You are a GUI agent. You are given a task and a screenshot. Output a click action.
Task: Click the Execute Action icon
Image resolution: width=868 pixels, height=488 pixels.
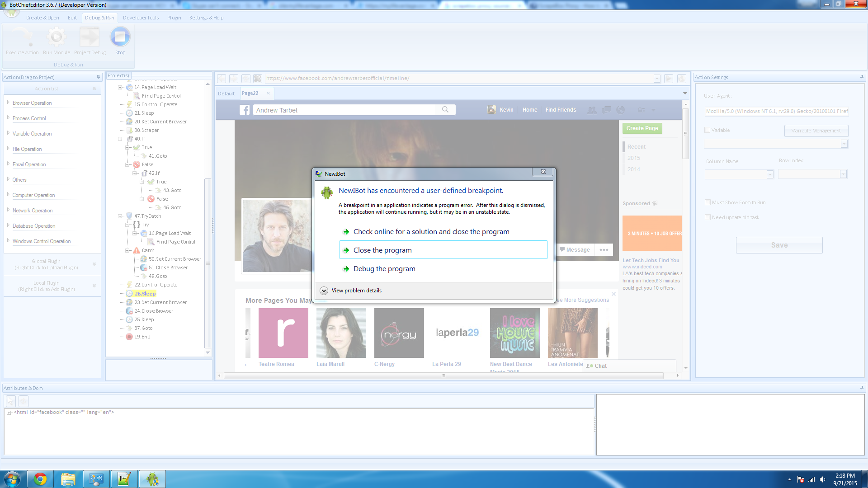click(22, 37)
